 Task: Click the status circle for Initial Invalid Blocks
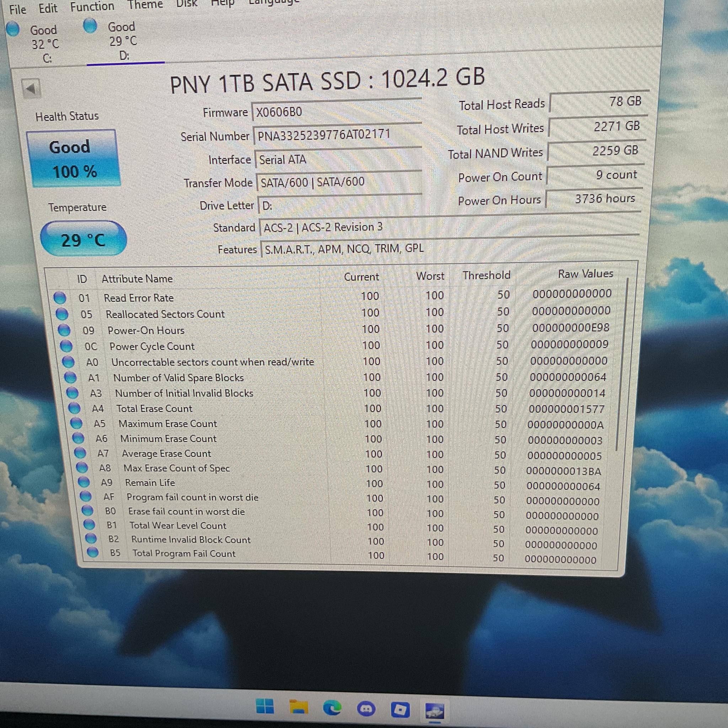[x=73, y=393]
